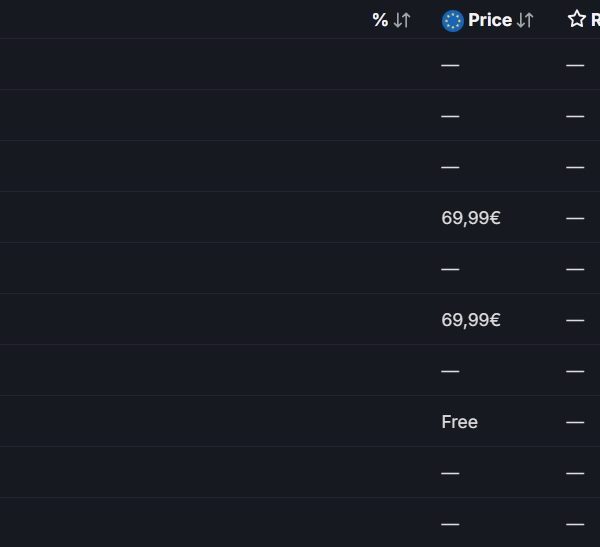Click the rating dash in the Free row
Image resolution: width=600 pixels, height=547 pixels.
coord(575,422)
